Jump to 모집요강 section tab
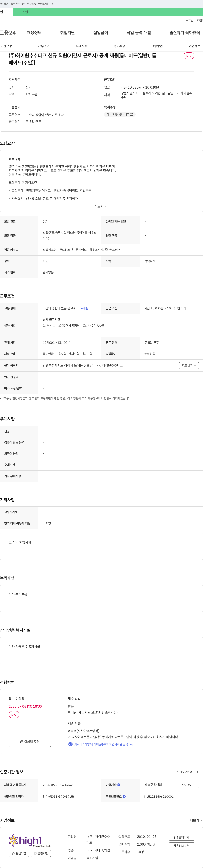 coord(6,46)
